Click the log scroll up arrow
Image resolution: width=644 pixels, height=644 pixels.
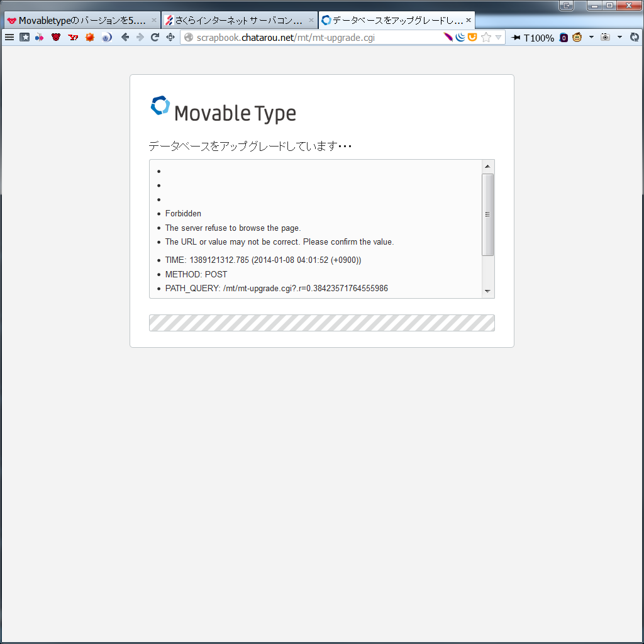[487, 166]
